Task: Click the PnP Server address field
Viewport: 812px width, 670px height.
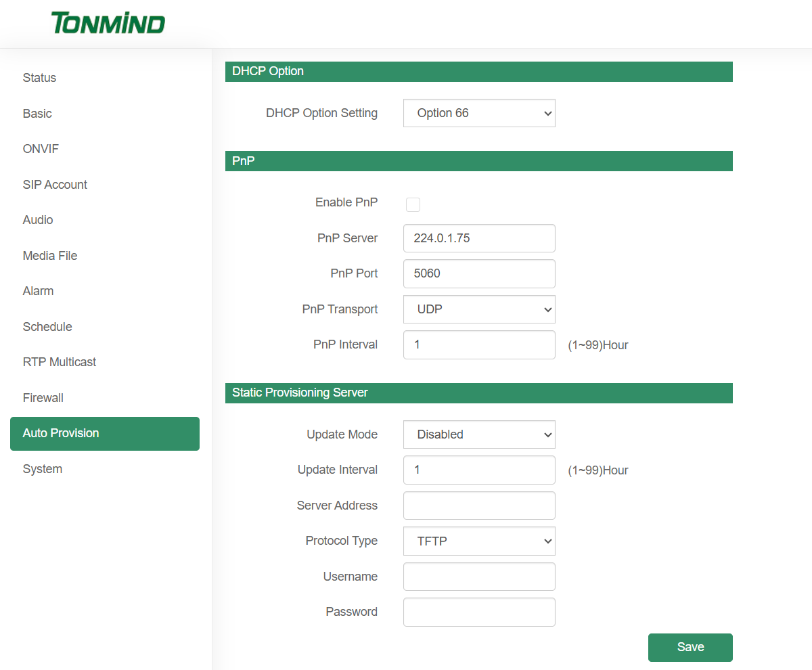Action: pos(479,238)
